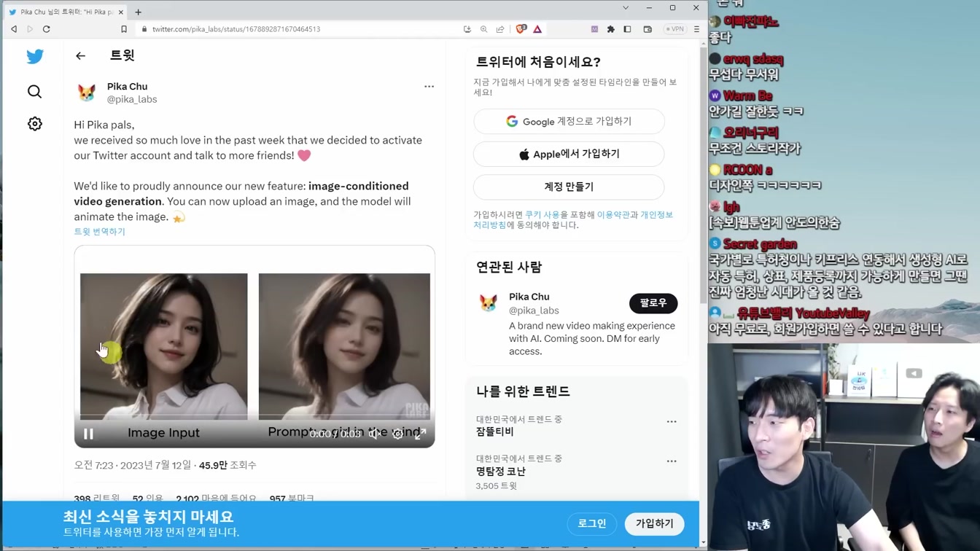Go back using the tweet header arrow
980x551 pixels.
80,55
